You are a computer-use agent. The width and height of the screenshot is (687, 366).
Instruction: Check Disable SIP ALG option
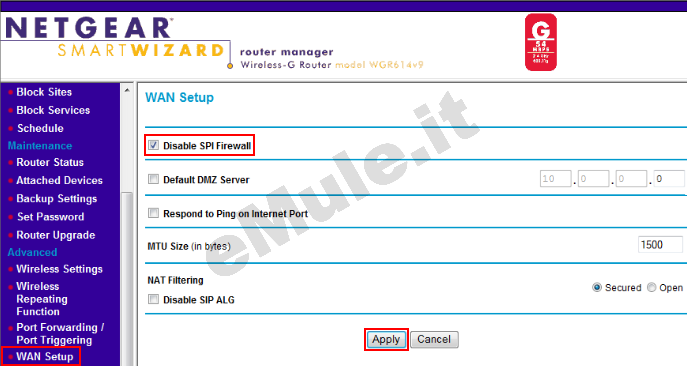point(153,299)
